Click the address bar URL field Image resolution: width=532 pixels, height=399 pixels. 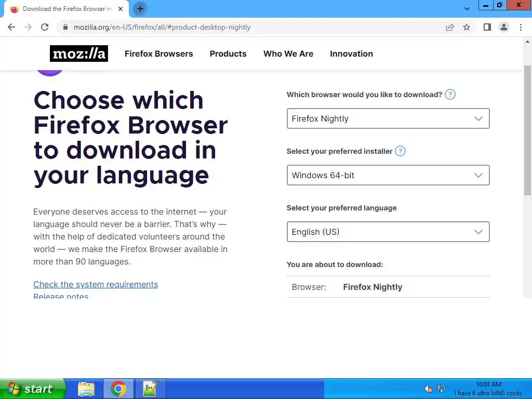point(251,27)
